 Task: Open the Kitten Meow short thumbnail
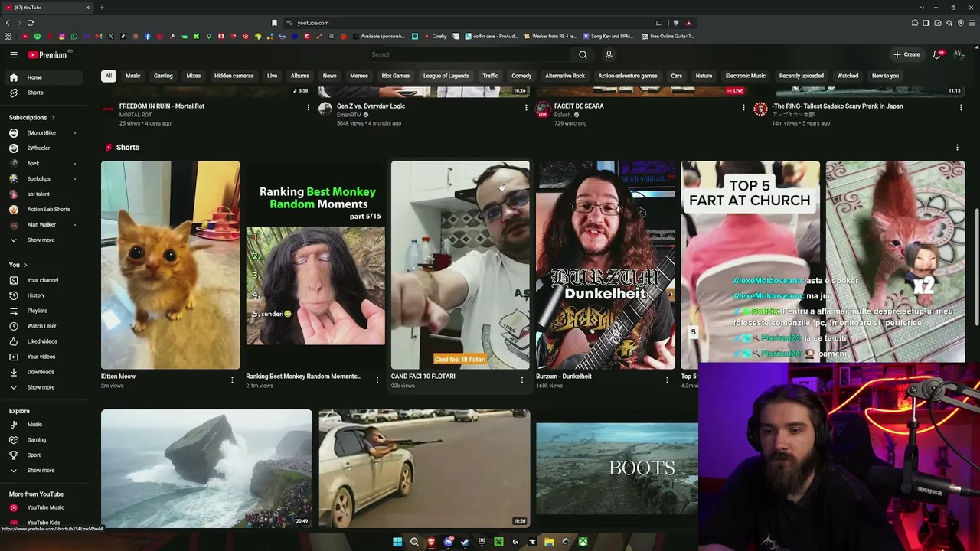[170, 265]
